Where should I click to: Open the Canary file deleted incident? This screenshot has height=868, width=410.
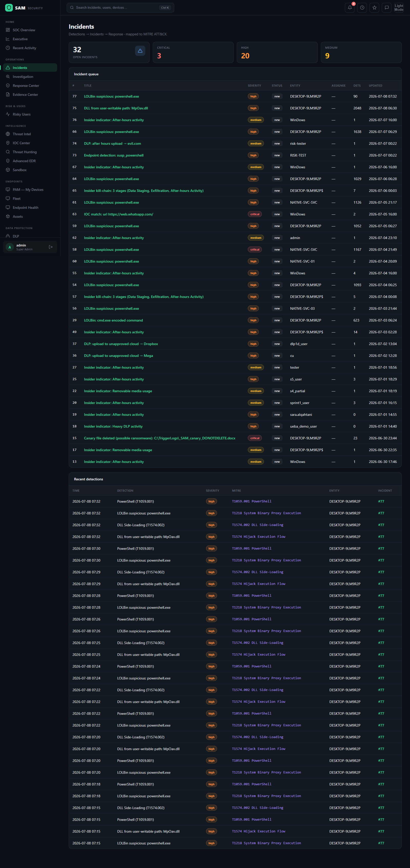coord(160,438)
